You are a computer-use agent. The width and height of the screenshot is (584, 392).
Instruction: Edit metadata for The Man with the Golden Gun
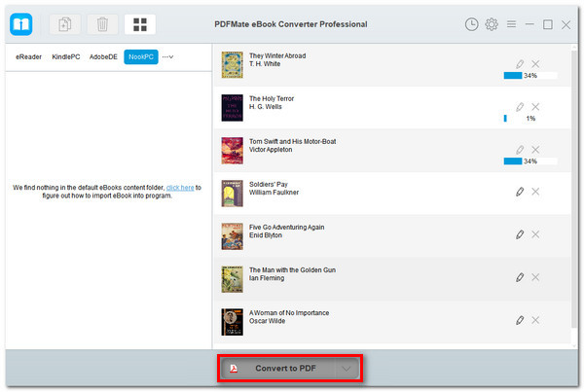[520, 277]
